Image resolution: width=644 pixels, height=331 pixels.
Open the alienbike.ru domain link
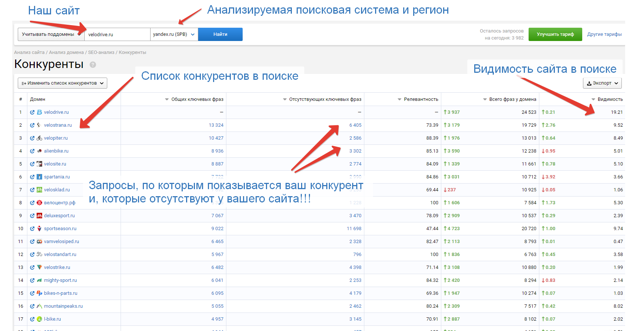56,151
